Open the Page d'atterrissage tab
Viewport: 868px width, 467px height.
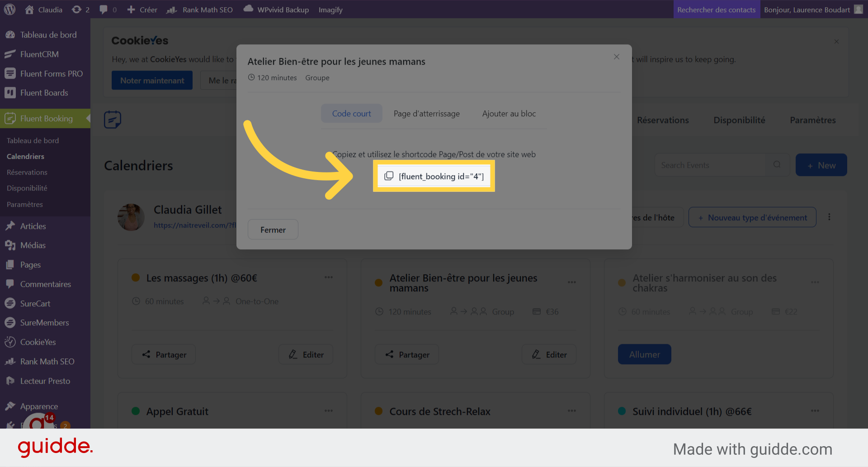[x=427, y=114]
